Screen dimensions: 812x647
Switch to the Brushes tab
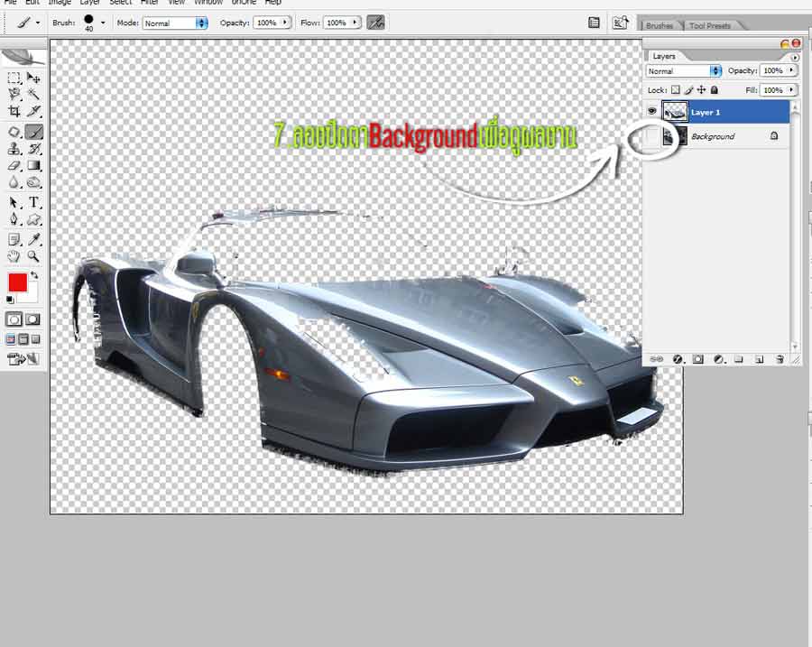660,25
